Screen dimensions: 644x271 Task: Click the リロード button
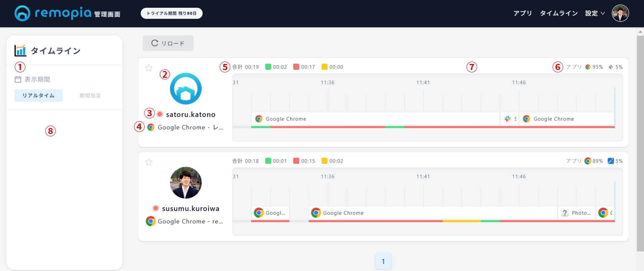pyautogui.click(x=168, y=43)
